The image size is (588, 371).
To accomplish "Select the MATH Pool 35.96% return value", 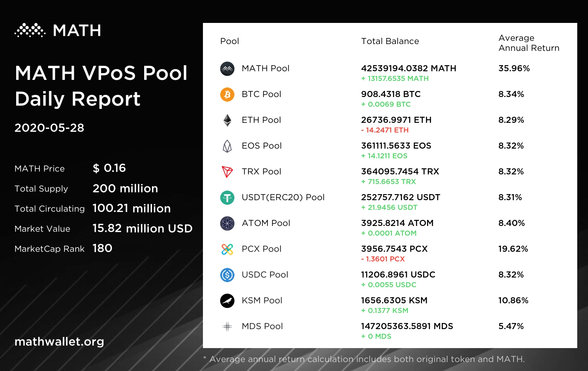I will (514, 68).
